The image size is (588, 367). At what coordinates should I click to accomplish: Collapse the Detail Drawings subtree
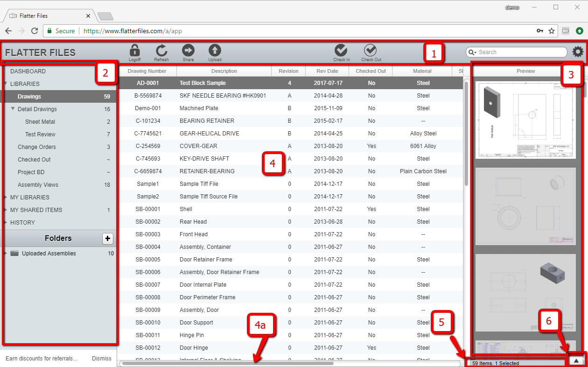(13, 109)
